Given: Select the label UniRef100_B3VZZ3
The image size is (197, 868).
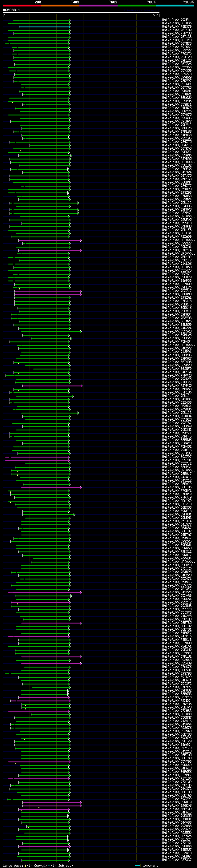Looking at the screenshot, I should point(177,74).
